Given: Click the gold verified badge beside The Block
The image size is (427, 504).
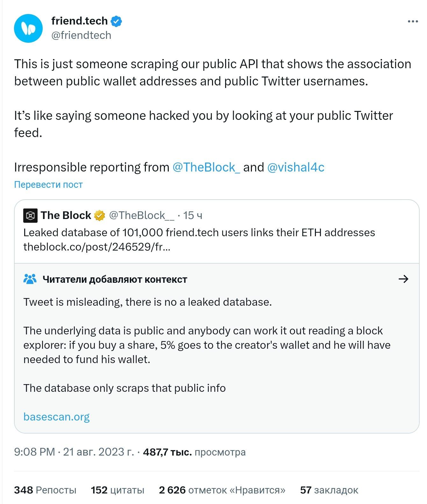Looking at the screenshot, I should tap(100, 215).
